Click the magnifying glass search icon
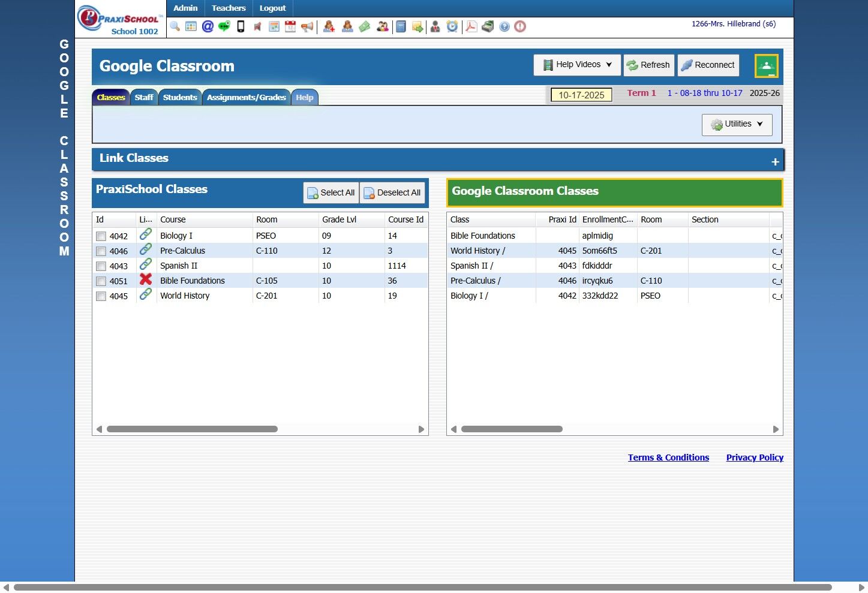The image size is (868, 593). tap(175, 26)
